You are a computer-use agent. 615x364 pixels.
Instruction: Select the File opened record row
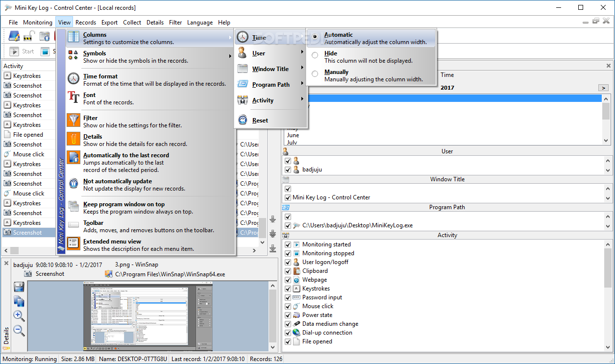click(28, 135)
